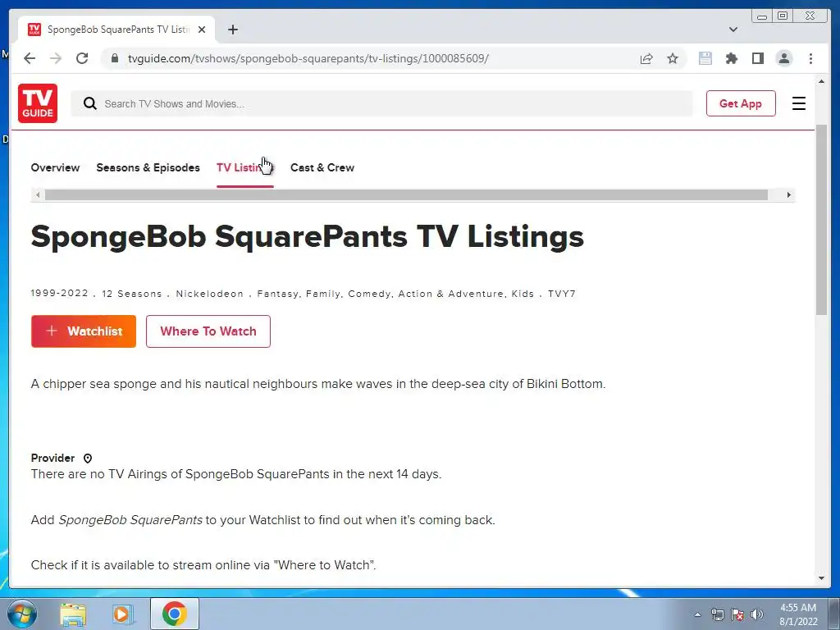This screenshot has height=630, width=840.
Task: Show hidden tray icons arrow
Action: click(697, 614)
